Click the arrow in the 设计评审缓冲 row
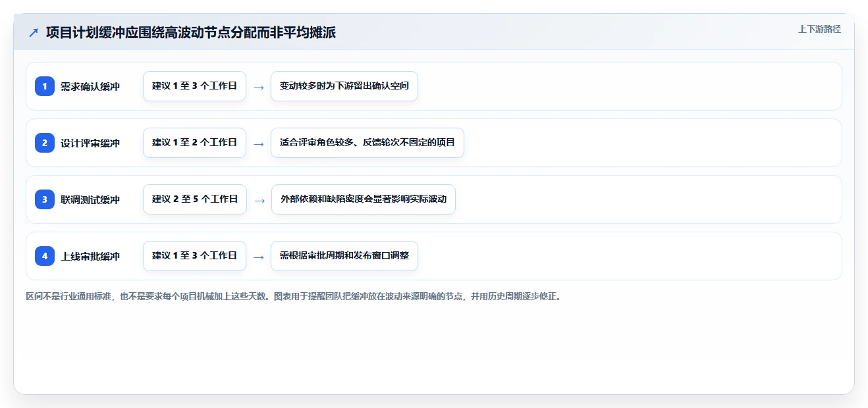The image size is (868, 408). 259,143
